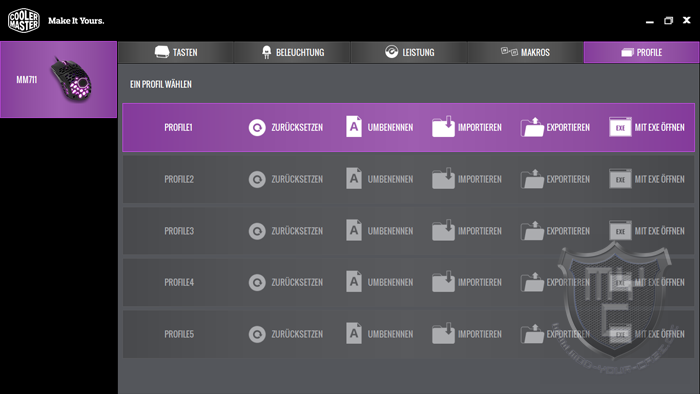
Task: Click the Umbenennen document icon for Profile1
Action: click(354, 127)
